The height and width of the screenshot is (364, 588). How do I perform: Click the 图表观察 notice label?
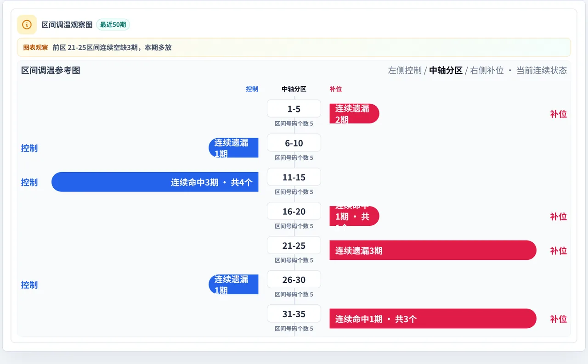pyautogui.click(x=35, y=47)
